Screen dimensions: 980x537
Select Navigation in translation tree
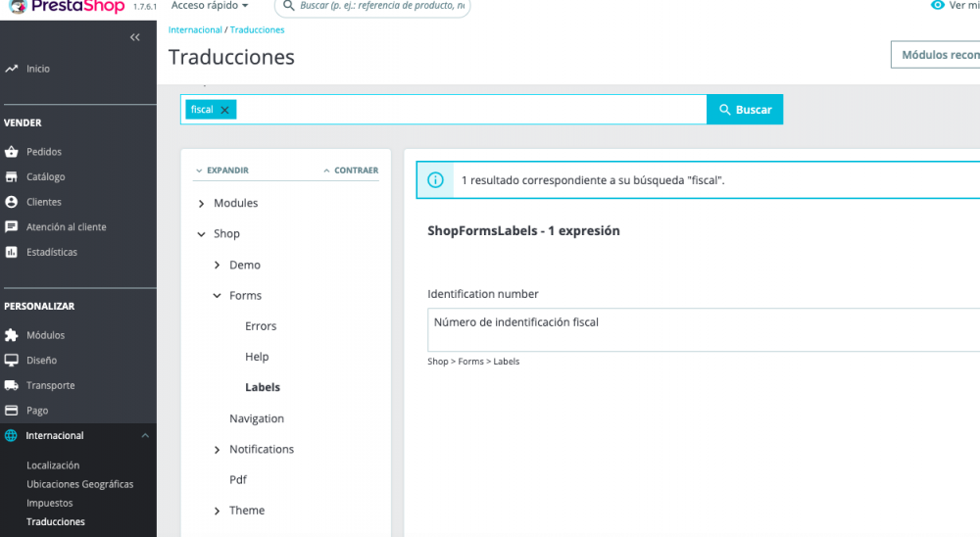[x=256, y=418]
